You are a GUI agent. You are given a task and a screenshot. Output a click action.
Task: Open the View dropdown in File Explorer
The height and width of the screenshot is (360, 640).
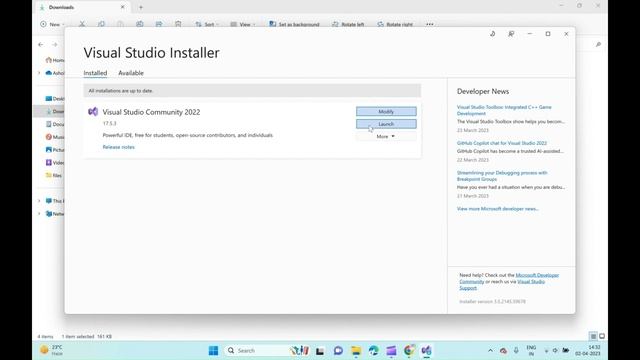coord(243,24)
